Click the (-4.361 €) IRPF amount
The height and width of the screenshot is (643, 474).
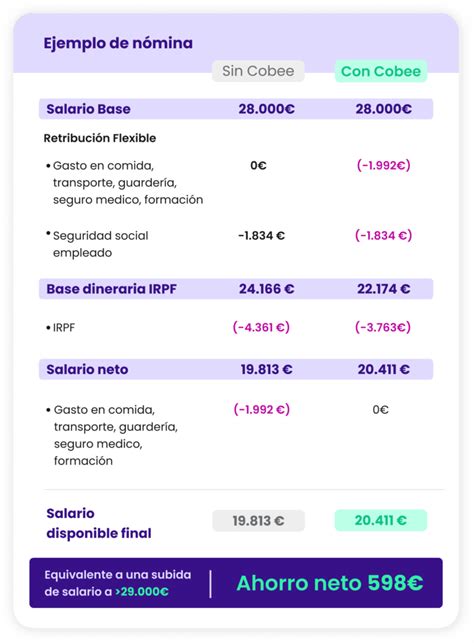261,327
